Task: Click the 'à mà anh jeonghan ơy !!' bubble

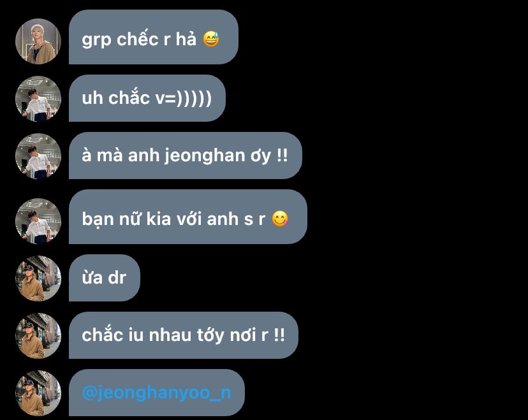Action: [x=186, y=156]
